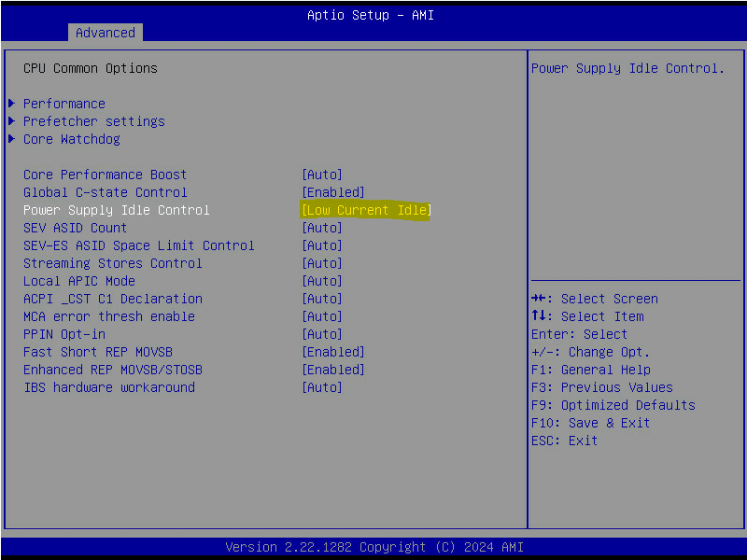Select Local APIC Mode option
747x560 pixels.
click(x=79, y=281)
